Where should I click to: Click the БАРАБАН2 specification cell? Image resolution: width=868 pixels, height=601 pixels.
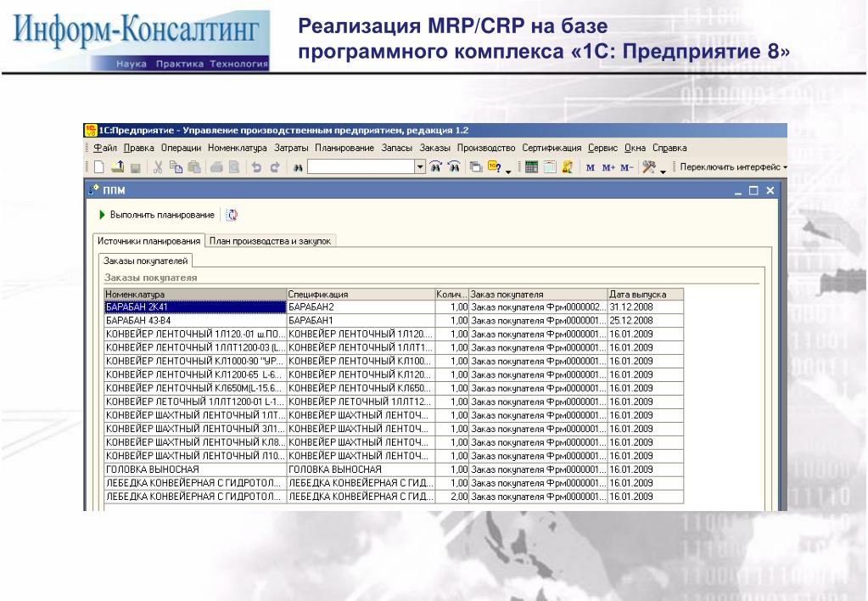tap(361, 307)
